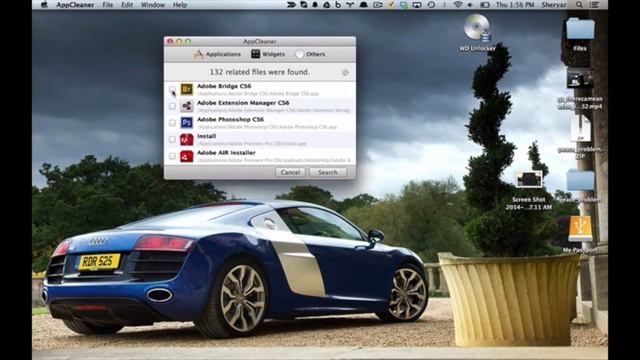Select the WD Unlocker disc on desktop
This screenshot has height=360, width=640.
coord(477,28)
